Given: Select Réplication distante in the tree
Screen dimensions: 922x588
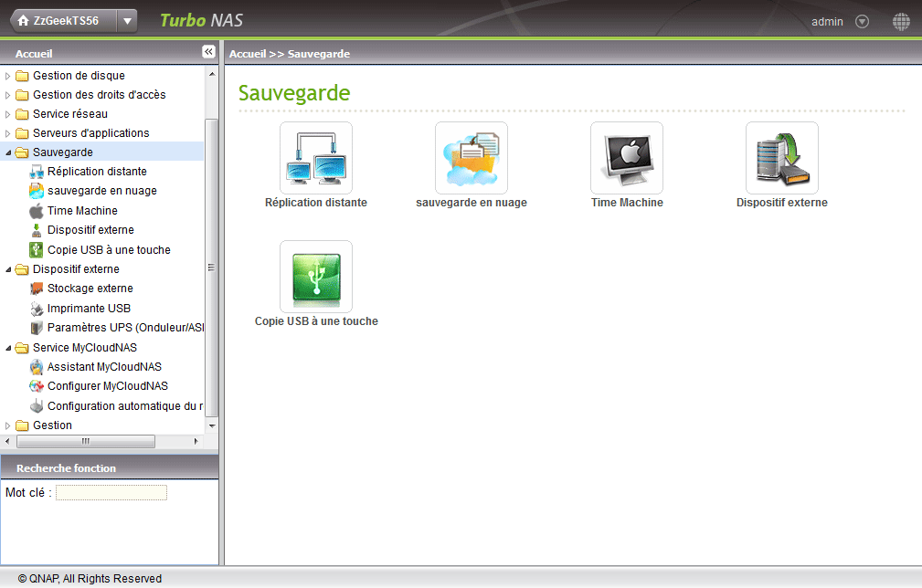Looking at the screenshot, I should point(97,172).
